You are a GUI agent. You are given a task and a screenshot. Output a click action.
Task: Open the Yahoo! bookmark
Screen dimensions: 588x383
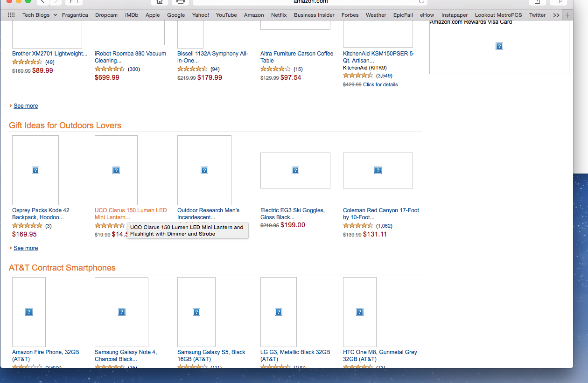(x=201, y=15)
